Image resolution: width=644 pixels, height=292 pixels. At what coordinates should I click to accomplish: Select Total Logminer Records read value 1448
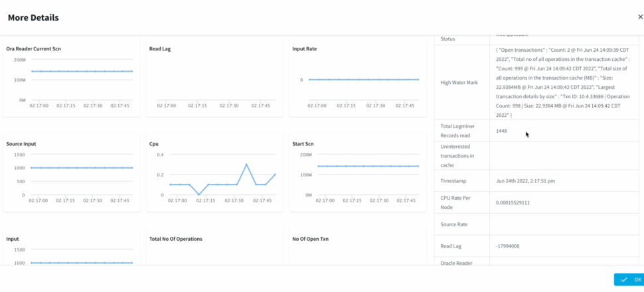[x=501, y=131]
